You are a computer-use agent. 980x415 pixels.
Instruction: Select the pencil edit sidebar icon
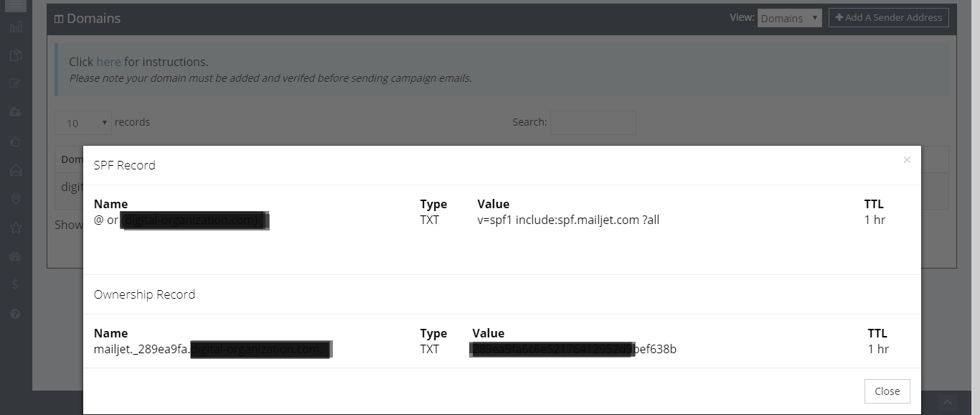point(16,83)
